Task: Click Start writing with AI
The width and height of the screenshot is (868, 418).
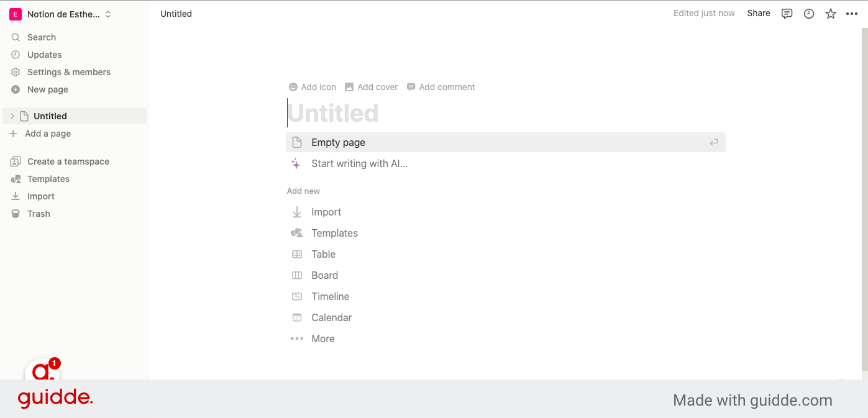Action: click(359, 164)
